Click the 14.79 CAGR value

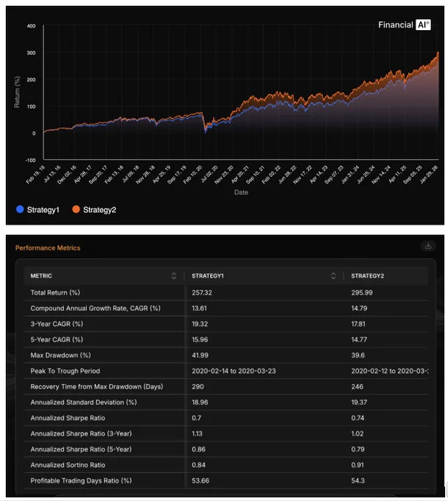(x=359, y=308)
